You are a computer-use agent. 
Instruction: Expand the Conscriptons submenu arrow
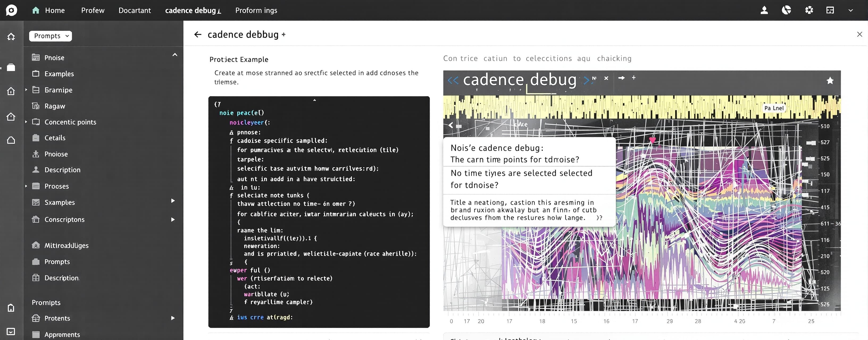173,219
